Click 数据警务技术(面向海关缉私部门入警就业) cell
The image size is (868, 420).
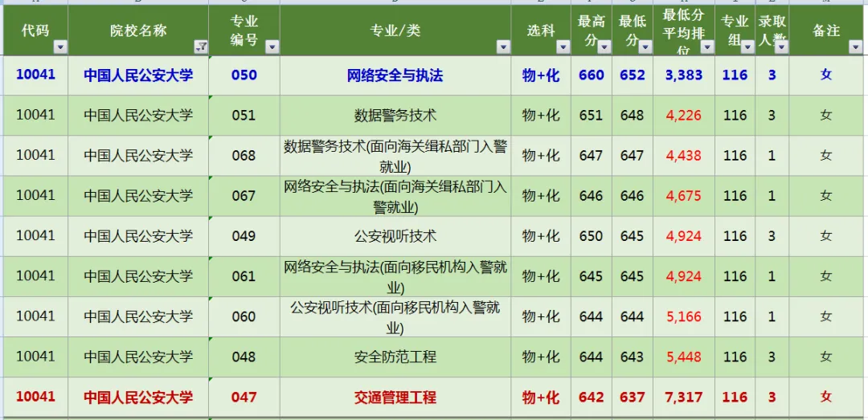[395, 156]
